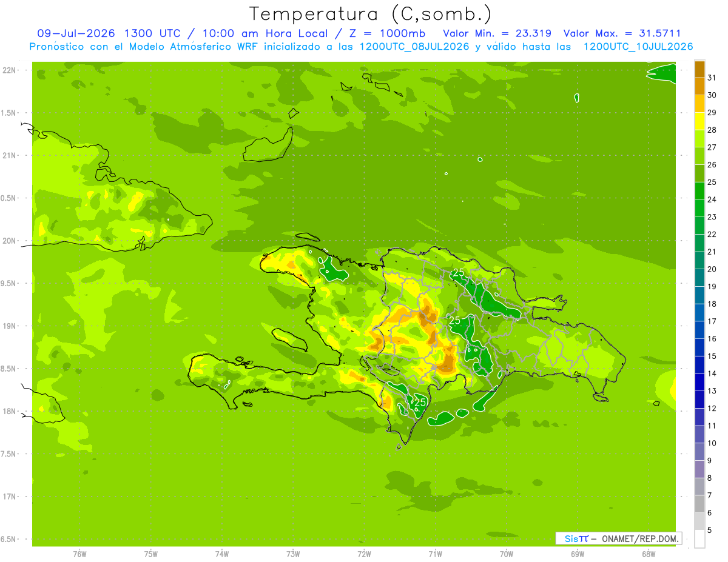Image resolution: width=728 pixels, height=562 pixels.
Task: Pick the yellow swatch between 28 and 29
Action: pos(699,121)
